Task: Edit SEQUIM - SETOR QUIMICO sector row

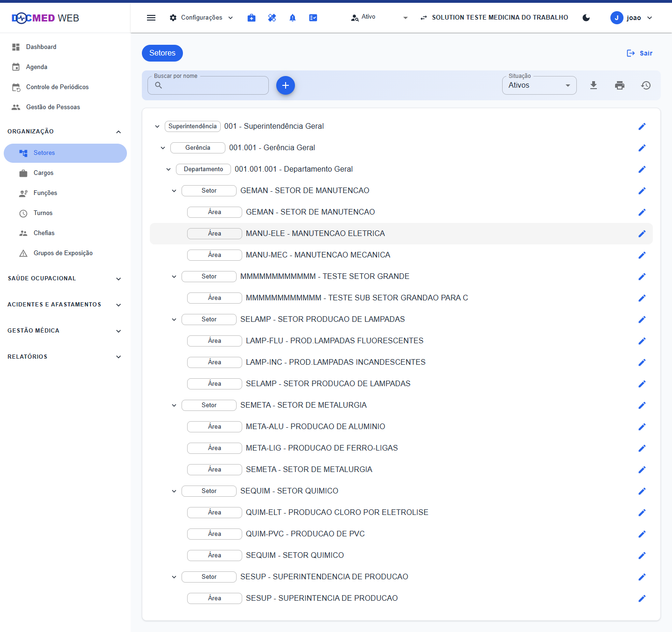Action: (642, 491)
